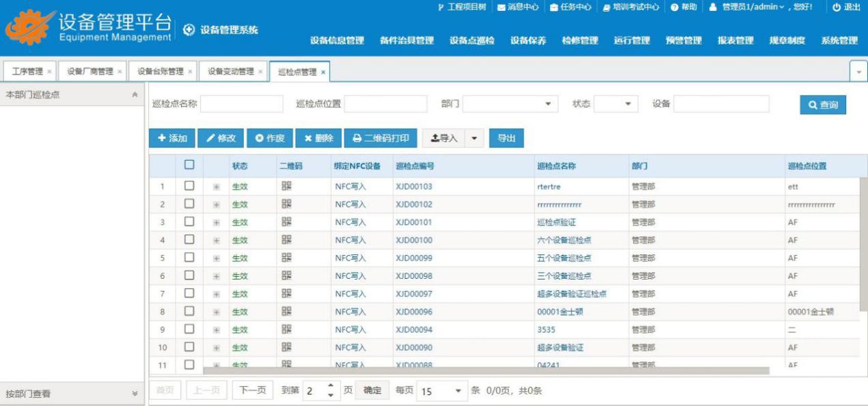The width and height of the screenshot is (868, 406).
Task: Tick the select-all checkbox in table header
Action: coord(189,165)
